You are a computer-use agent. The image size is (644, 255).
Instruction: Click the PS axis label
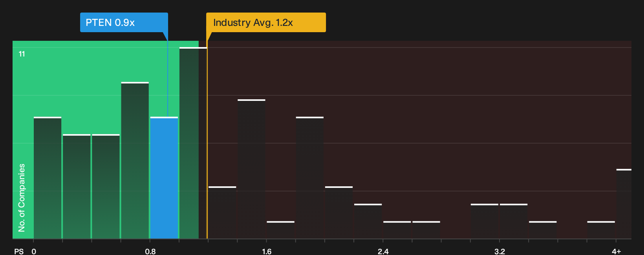[19, 251]
